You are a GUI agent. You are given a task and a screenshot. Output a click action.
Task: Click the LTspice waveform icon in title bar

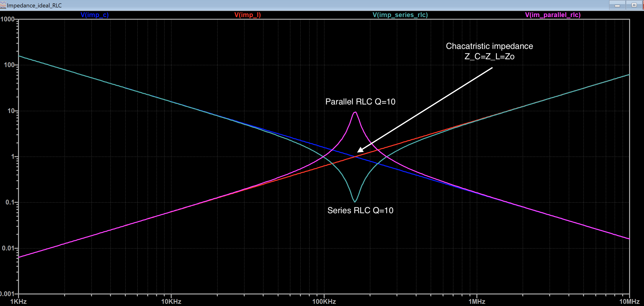coord(3,5)
